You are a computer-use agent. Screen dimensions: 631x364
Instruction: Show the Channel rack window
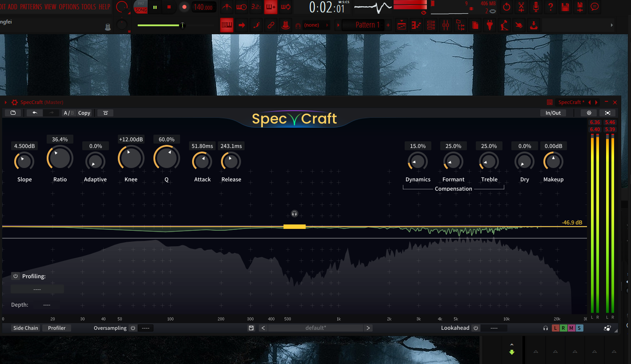click(x=431, y=25)
